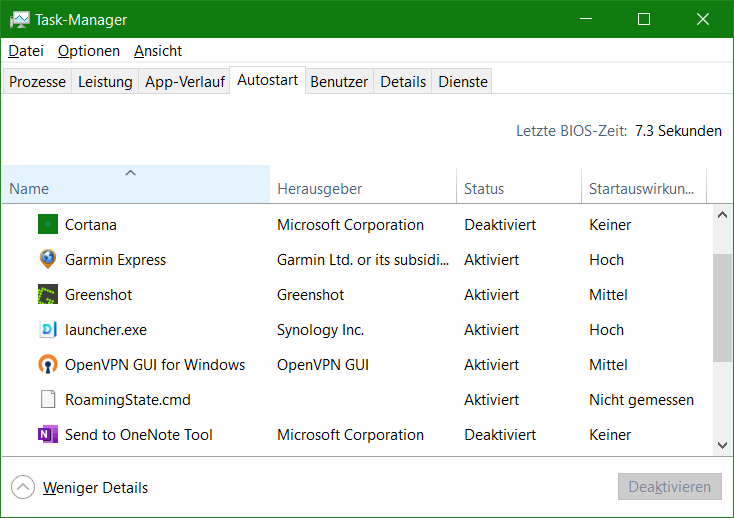Switch to the Benutzer tab
Image resolution: width=734 pixels, height=518 pixels.
(339, 81)
